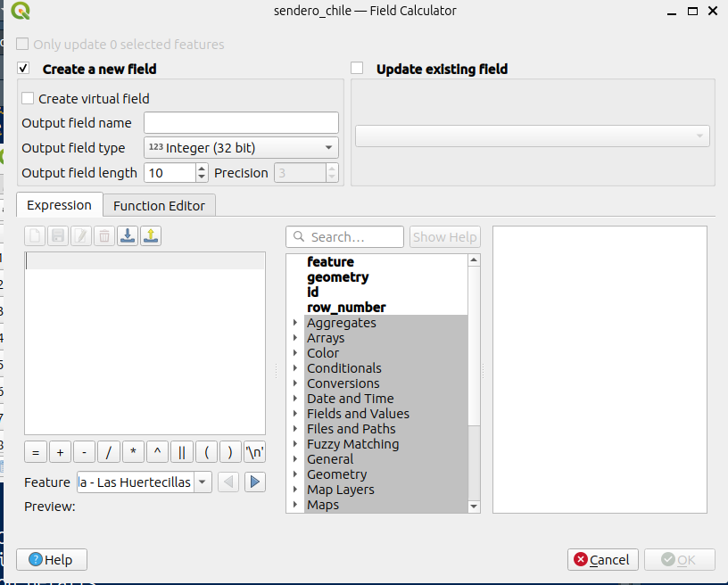Go to the next feature arrow
Viewport: 728px width, 585px height.
pos(255,482)
